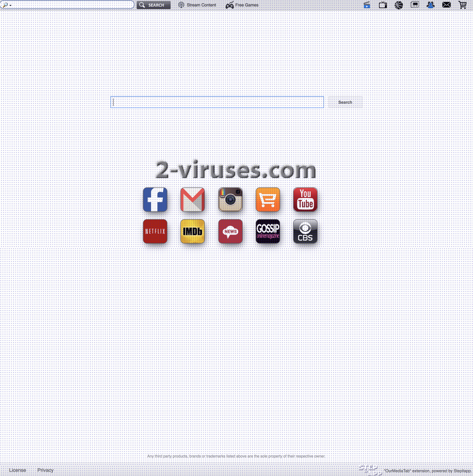473x476 pixels.
Task: Open the Facebook shortcut tile
Action: 155,199
